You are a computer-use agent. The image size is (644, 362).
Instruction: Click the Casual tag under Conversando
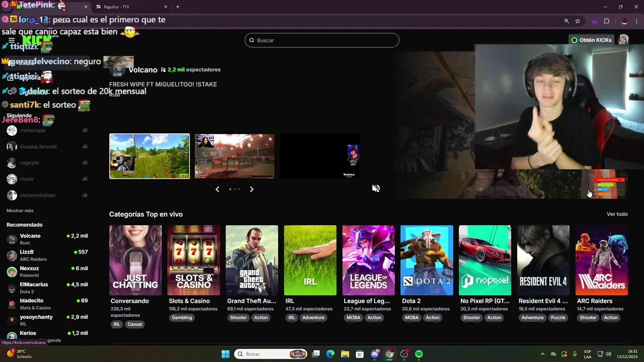135,324
